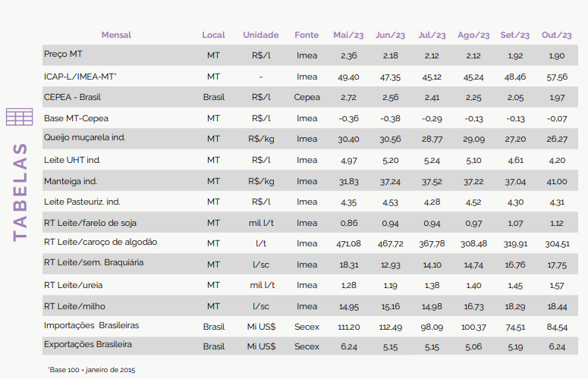
Task: Click the purple table icon above TABELAS
Action: coord(20,117)
